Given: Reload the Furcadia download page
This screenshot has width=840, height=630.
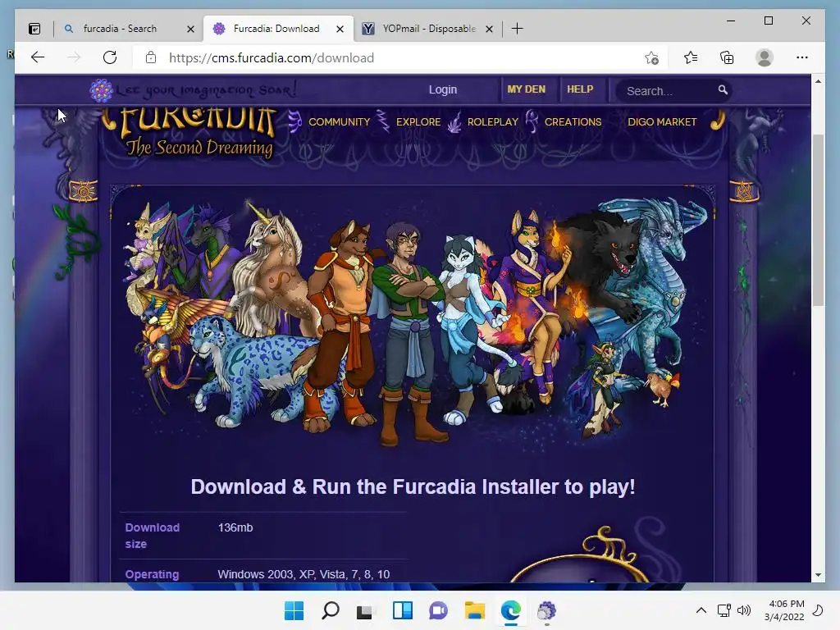Looking at the screenshot, I should click(x=110, y=57).
